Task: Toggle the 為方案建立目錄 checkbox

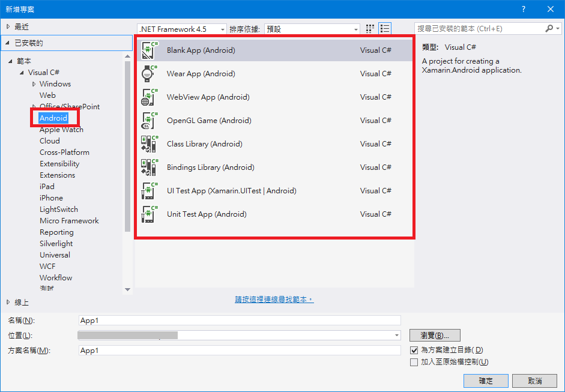Action: pyautogui.click(x=414, y=350)
